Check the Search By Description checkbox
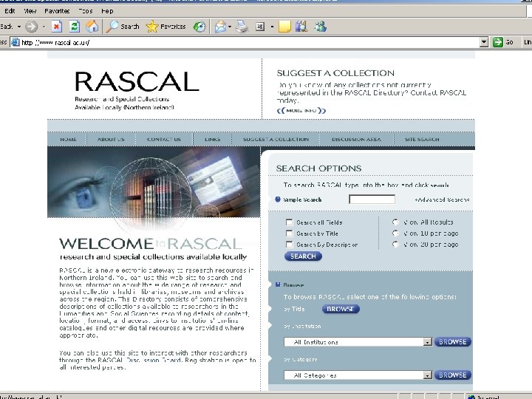 click(x=289, y=245)
